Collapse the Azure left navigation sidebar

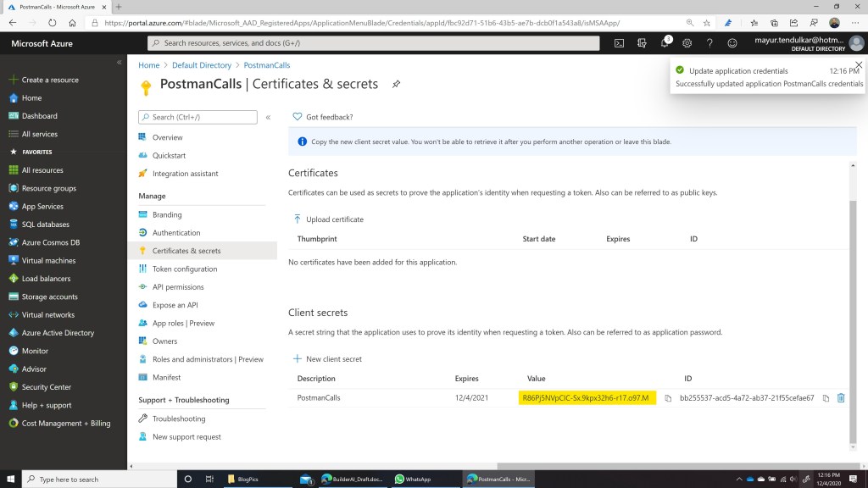pos(119,63)
